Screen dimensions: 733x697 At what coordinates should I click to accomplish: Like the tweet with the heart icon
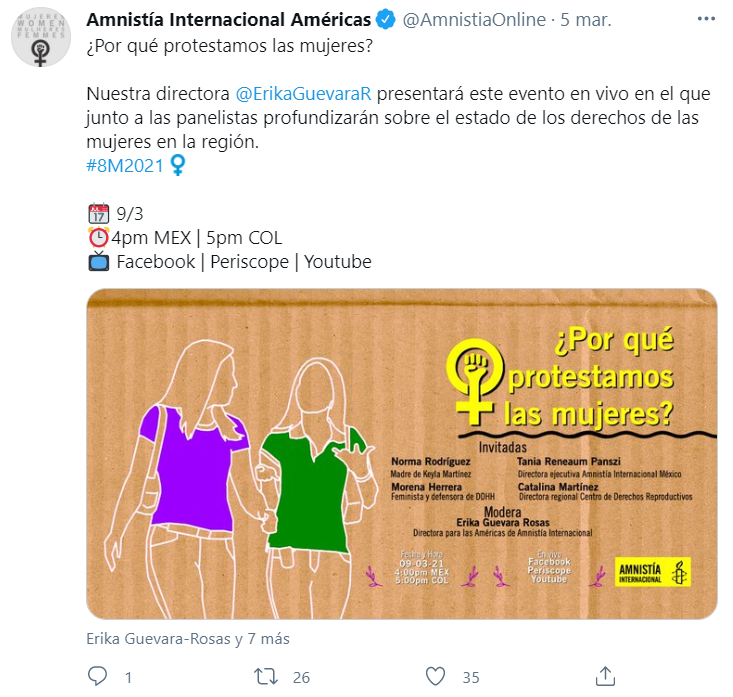pos(435,676)
